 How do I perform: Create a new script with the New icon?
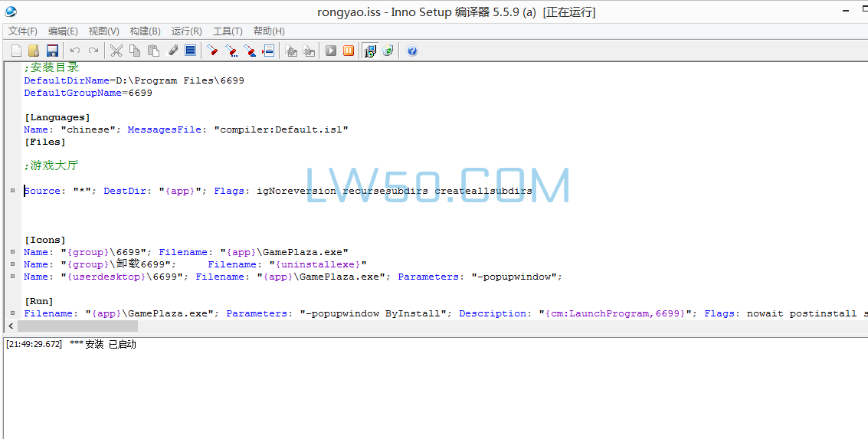coord(17,51)
